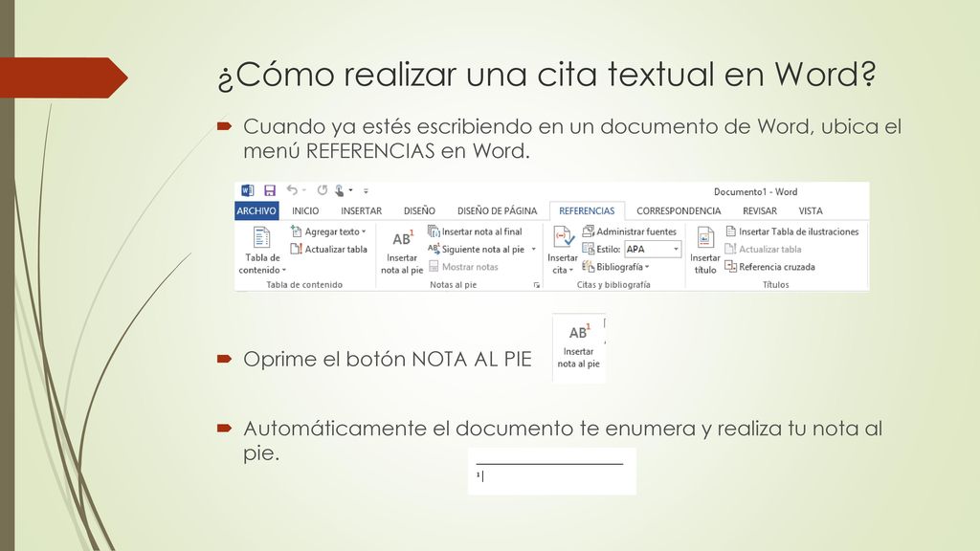
Task: Click the standalone Insertar nota al pie image
Action: tap(578, 346)
